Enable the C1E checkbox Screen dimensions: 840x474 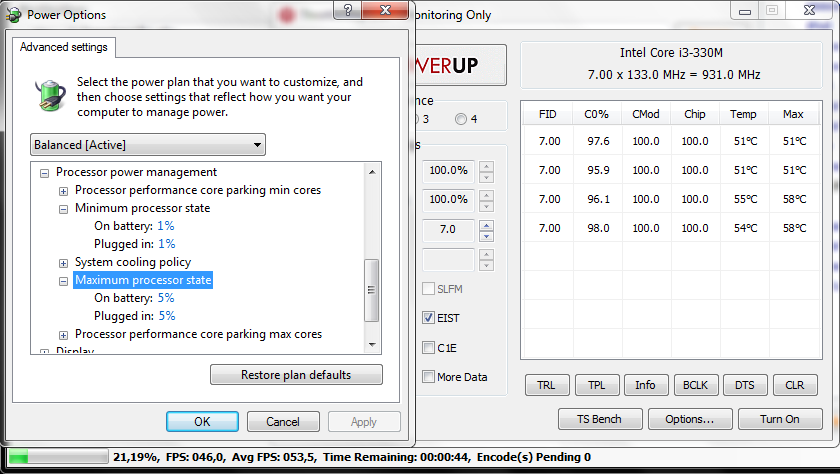(x=428, y=348)
